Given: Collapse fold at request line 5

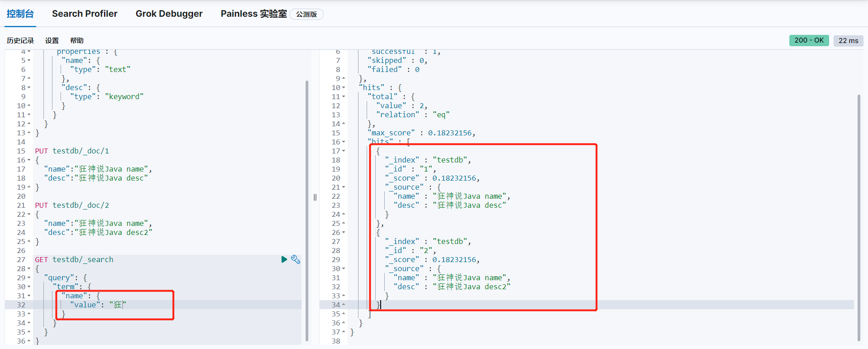Looking at the screenshot, I should tap(29, 60).
